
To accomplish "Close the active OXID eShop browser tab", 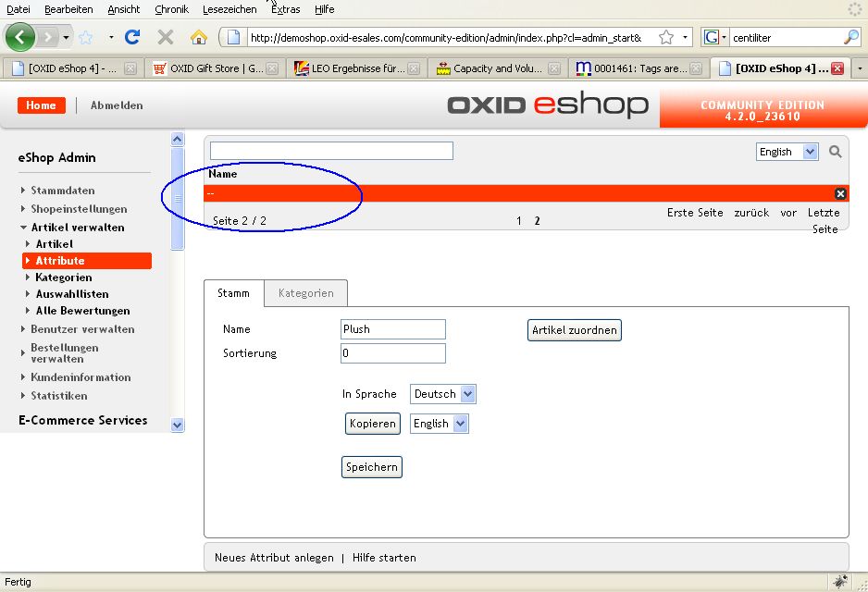I will point(837,68).
